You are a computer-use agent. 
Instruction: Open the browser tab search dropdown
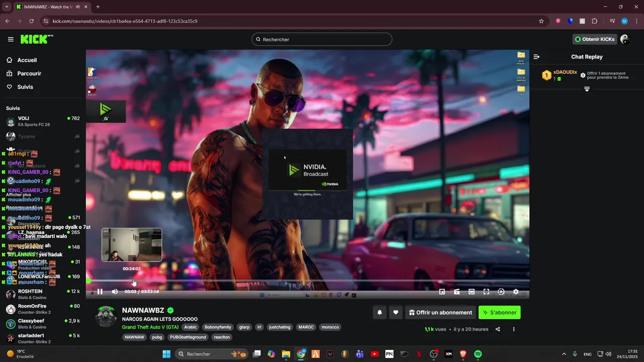[7, 7]
